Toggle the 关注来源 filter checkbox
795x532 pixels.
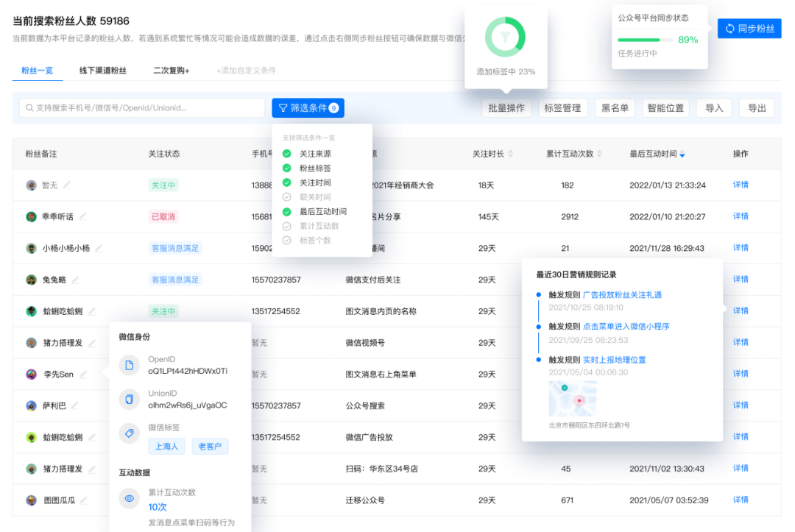pyautogui.click(x=287, y=154)
